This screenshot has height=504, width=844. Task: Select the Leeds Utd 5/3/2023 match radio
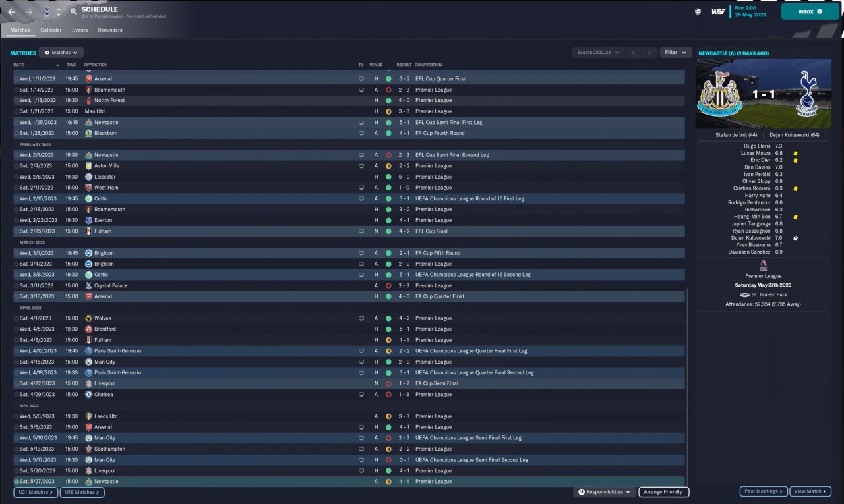point(16,416)
